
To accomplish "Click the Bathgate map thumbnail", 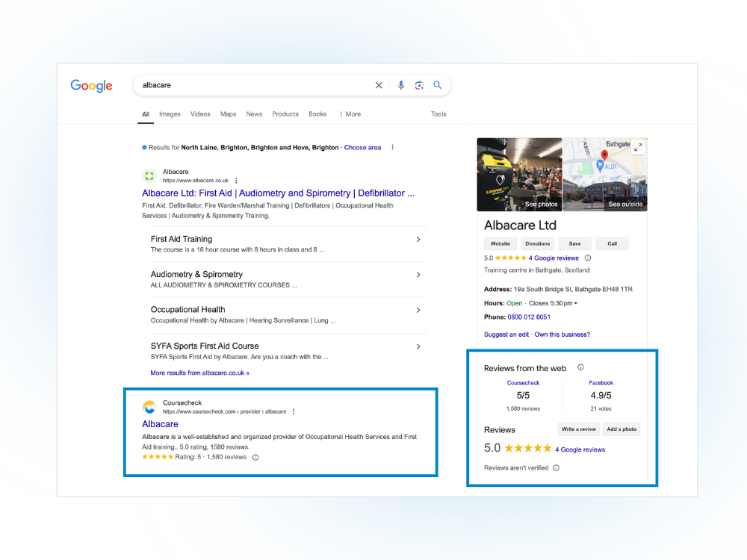I will (605, 157).
